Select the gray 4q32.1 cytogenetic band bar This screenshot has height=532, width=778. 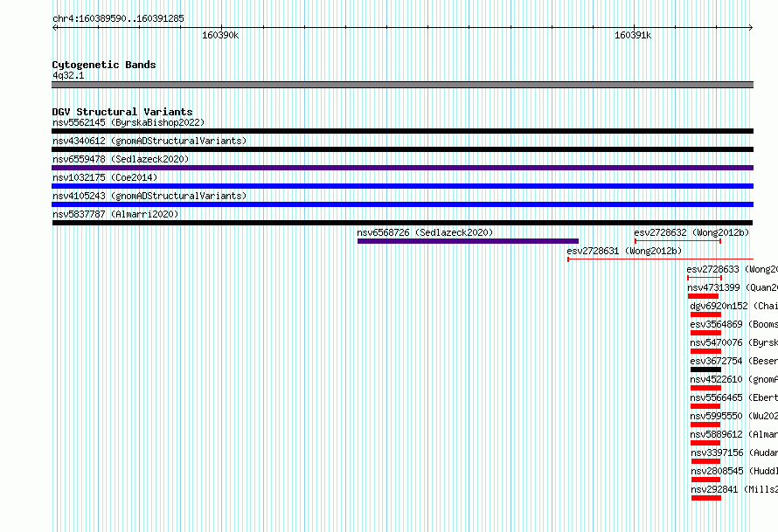point(402,85)
